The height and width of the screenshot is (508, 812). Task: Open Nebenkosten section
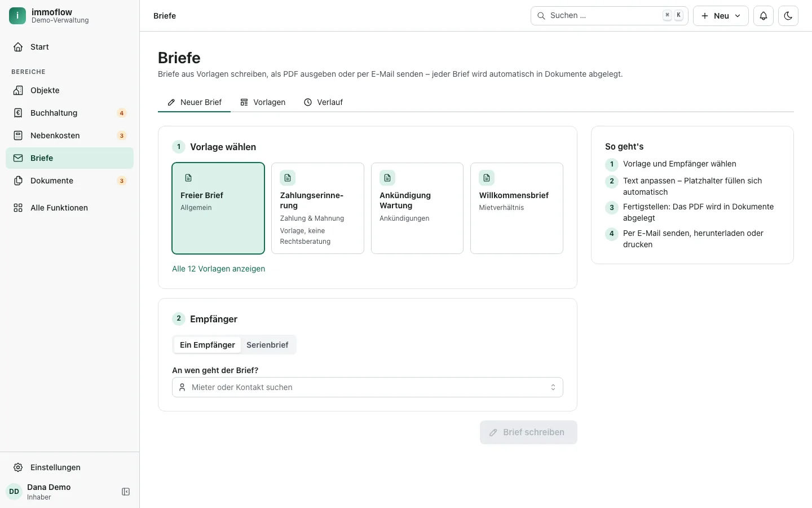point(69,135)
